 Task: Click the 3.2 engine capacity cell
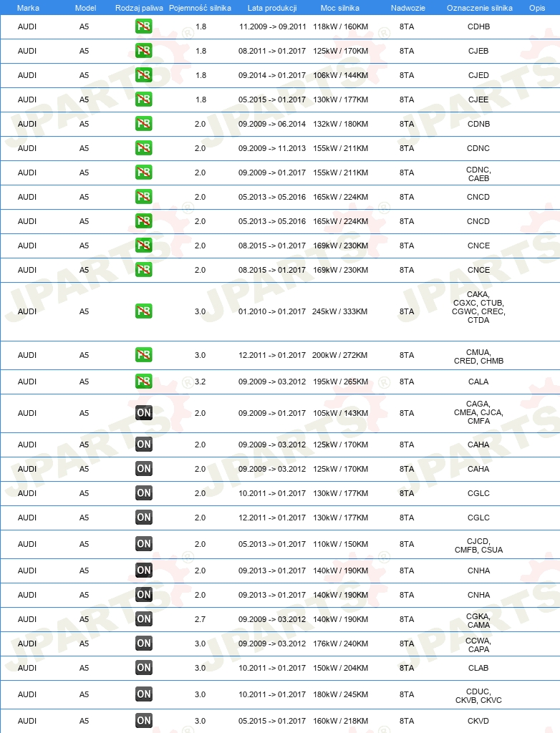click(x=201, y=382)
